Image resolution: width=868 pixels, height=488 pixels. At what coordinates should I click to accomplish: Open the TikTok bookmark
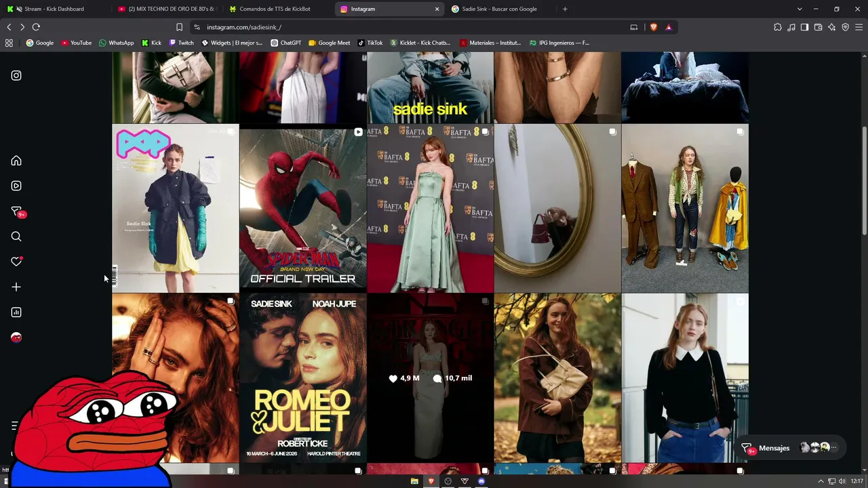[370, 43]
